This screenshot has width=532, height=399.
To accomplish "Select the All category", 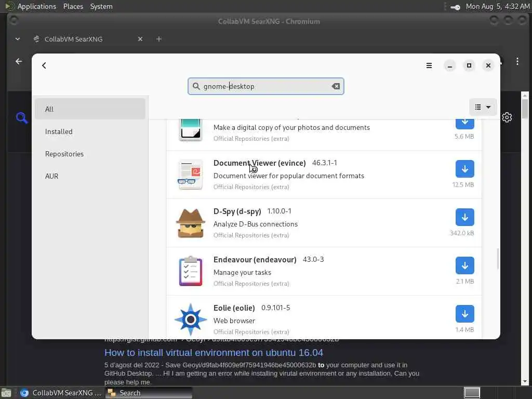I will pyautogui.click(x=90, y=109).
